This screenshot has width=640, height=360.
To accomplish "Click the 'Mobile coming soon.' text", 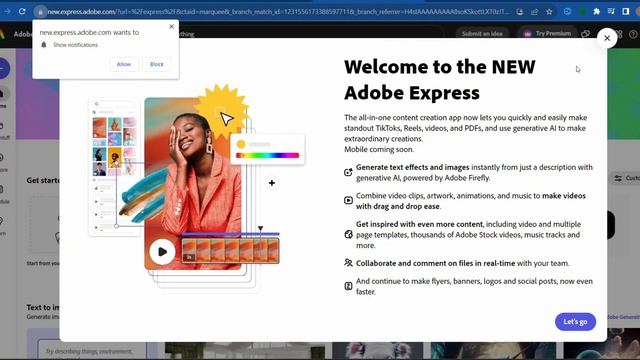I will point(379,149).
